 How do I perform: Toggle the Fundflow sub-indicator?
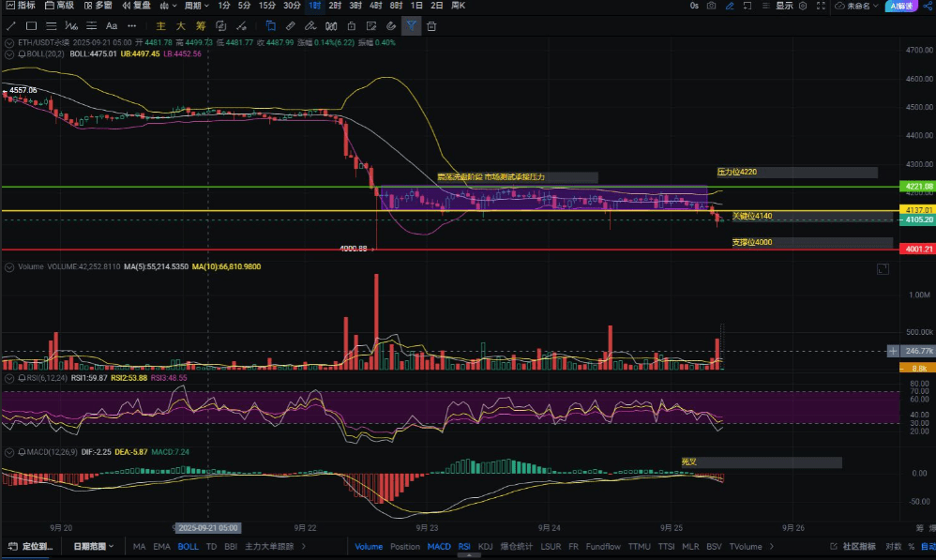(x=603, y=546)
